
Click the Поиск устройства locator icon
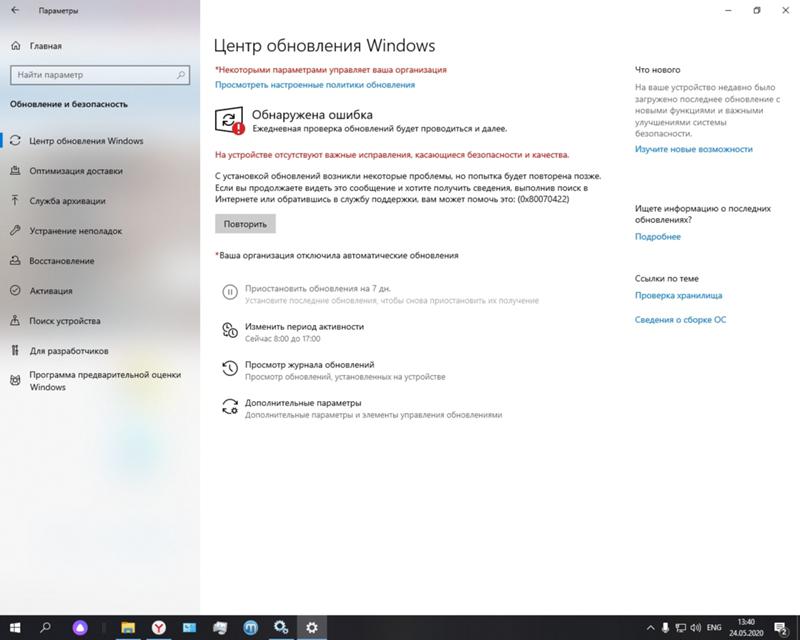pyautogui.click(x=15, y=320)
